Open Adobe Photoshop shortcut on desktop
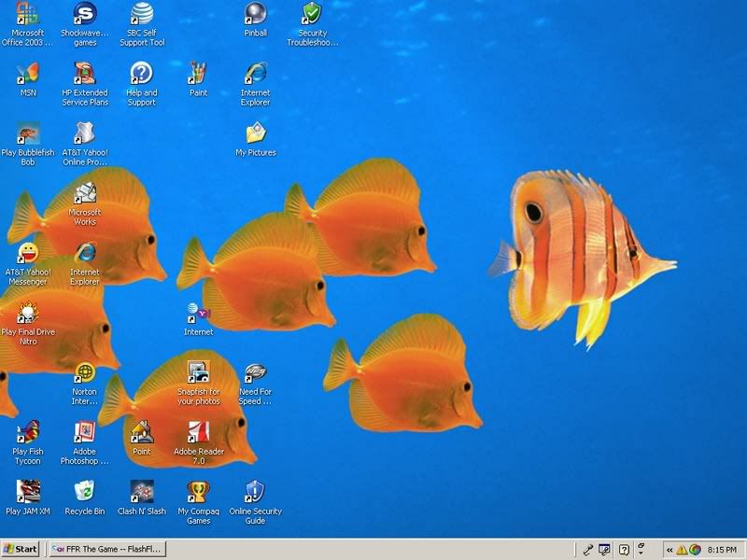 tap(85, 432)
